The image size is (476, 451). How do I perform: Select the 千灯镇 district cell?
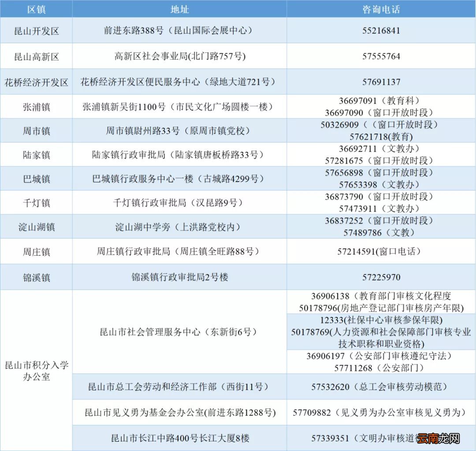click(37, 203)
